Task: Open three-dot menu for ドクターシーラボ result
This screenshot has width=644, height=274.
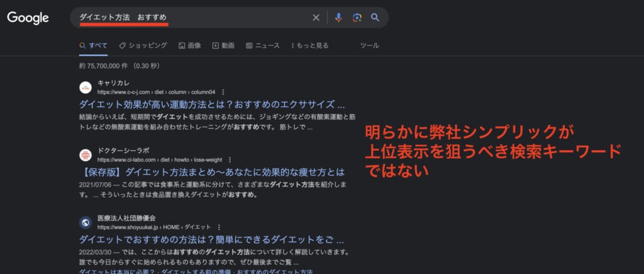Action: 230,160
